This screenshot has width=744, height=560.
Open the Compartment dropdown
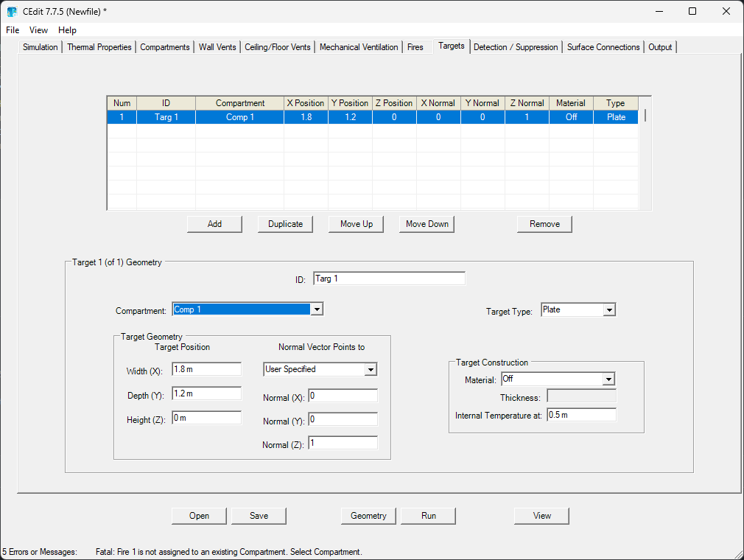[317, 309]
